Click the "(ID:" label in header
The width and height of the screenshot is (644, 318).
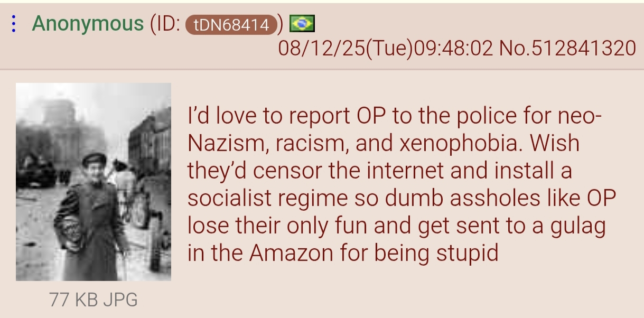tap(166, 24)
